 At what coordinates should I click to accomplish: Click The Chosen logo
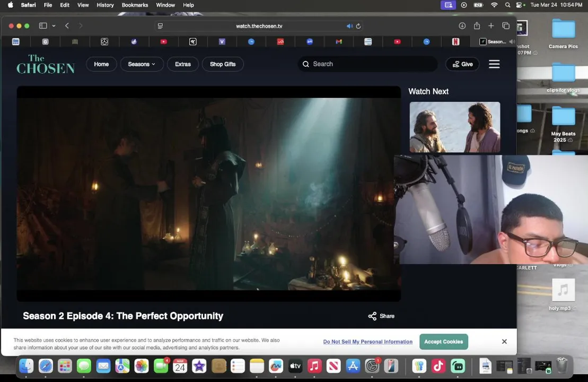[46, 64]
